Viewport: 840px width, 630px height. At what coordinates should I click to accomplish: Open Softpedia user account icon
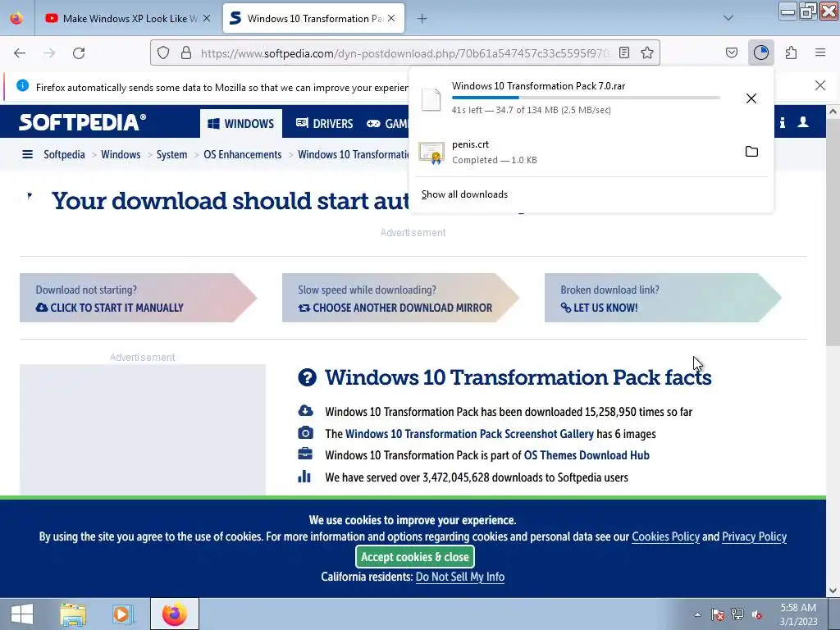click(803, 123)
